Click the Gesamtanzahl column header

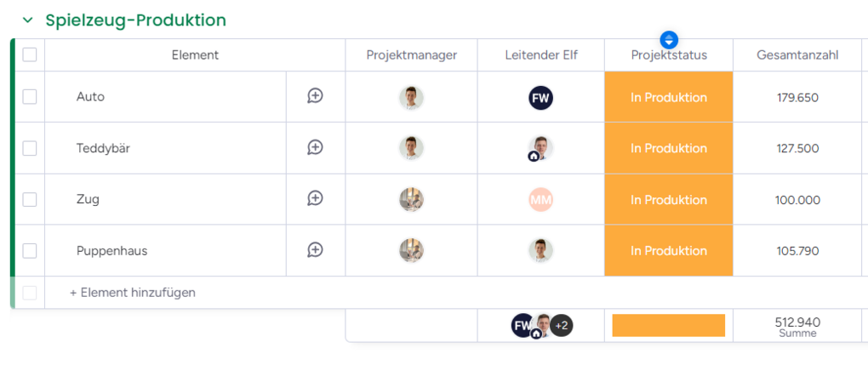(797, 54)
